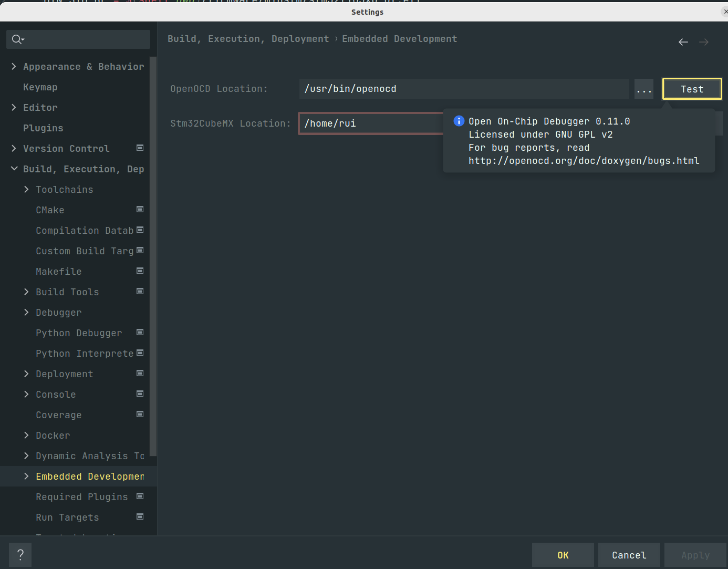Click the OK button
Screen dimensions: 728x569
[x=563, y=555]
